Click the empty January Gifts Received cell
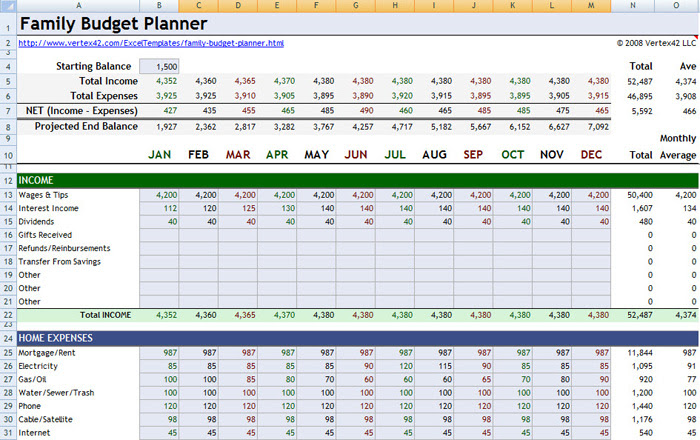700x440 pixels. tap(159, 235)
